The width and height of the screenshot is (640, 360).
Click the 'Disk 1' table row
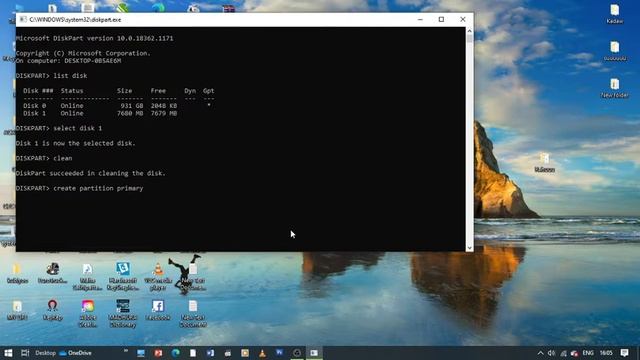point(100,113)
